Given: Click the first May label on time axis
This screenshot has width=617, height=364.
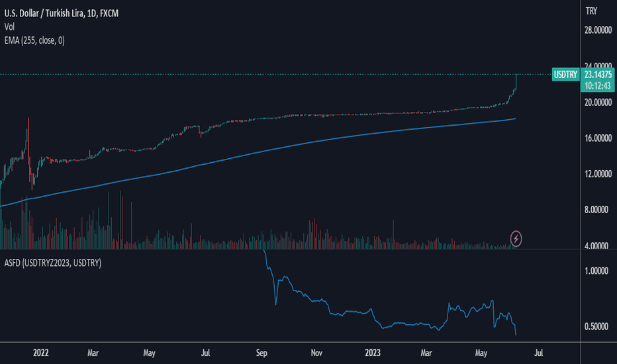Looking at the screenshot, I should pyautogui.click(x=149, y=353).
